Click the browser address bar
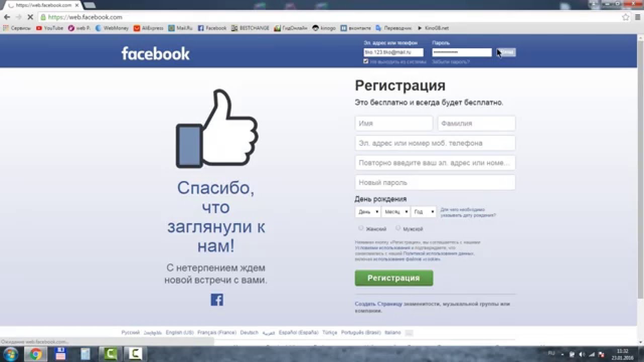 click(330, 17)
